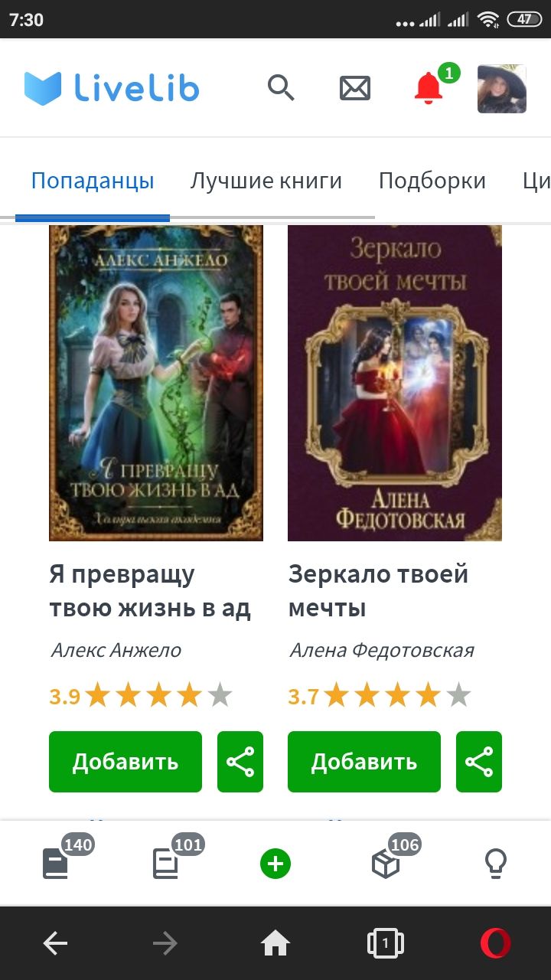Open author link Алена Федотовская
Image resolution: width=551 pixels, height=980 pixels.
tap(381, 650)
